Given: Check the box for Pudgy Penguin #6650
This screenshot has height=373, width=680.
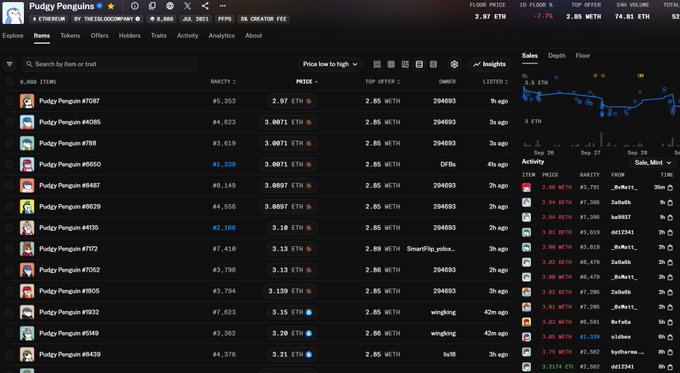Looking at the screenshot, I should point(10,164).
